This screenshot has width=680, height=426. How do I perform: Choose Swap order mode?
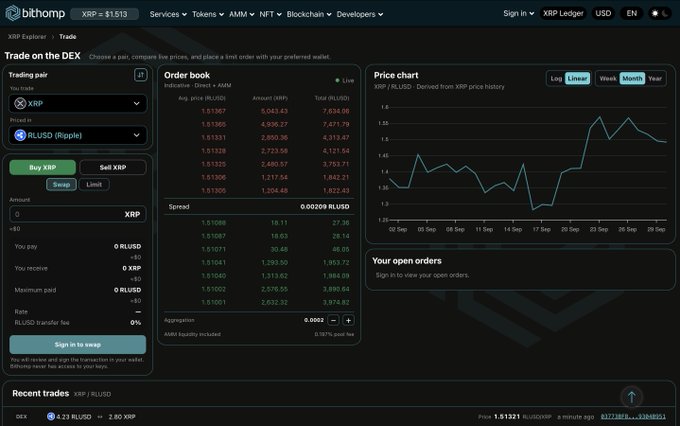(x=61, y=184)
